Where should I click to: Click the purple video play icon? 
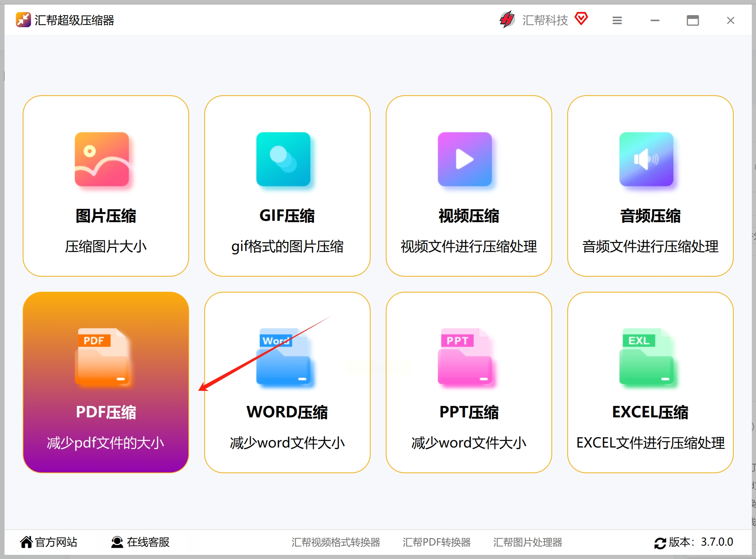465,159
